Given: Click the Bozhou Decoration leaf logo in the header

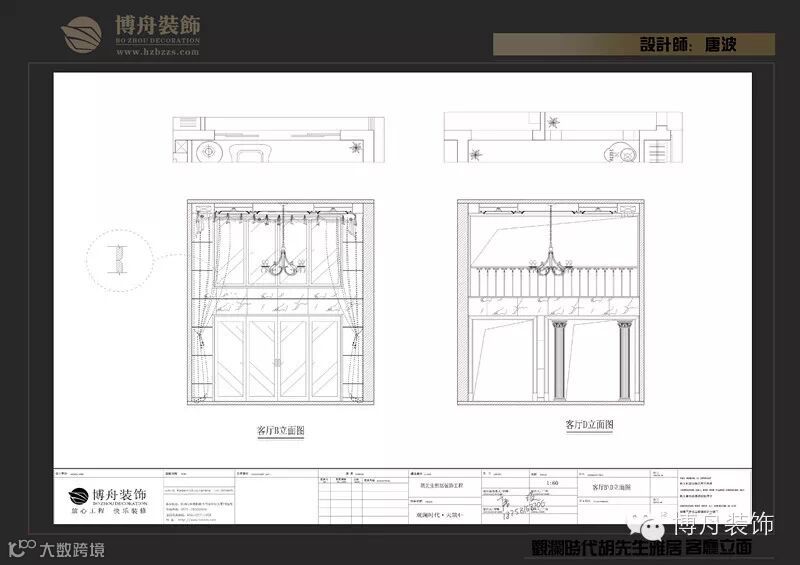Looking at the screenshot, I should point(81,34).
